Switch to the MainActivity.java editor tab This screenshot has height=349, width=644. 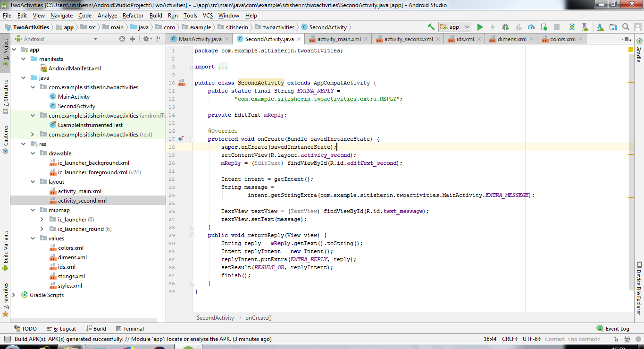200,39
